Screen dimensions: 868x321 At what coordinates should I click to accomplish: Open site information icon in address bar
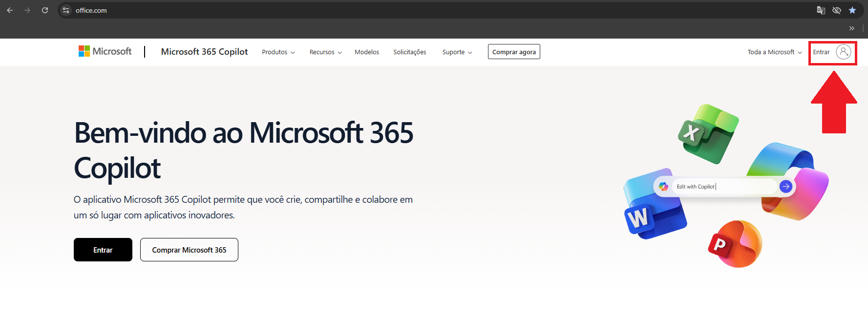66,10
